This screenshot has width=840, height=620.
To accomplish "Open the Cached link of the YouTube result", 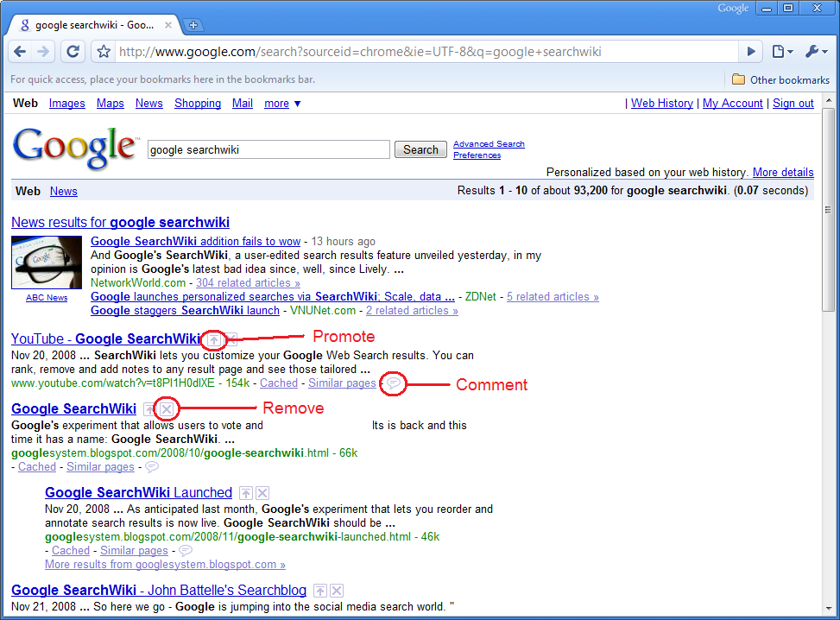I will (279, 383).
